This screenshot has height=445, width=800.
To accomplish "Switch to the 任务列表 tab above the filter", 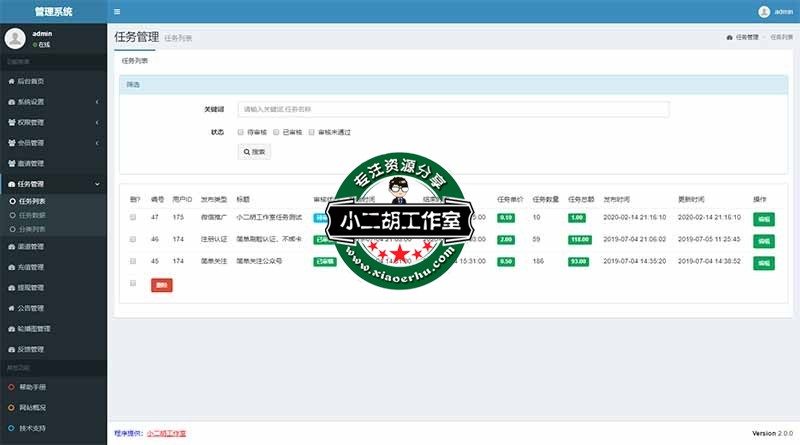I will [x=135, y=61].
